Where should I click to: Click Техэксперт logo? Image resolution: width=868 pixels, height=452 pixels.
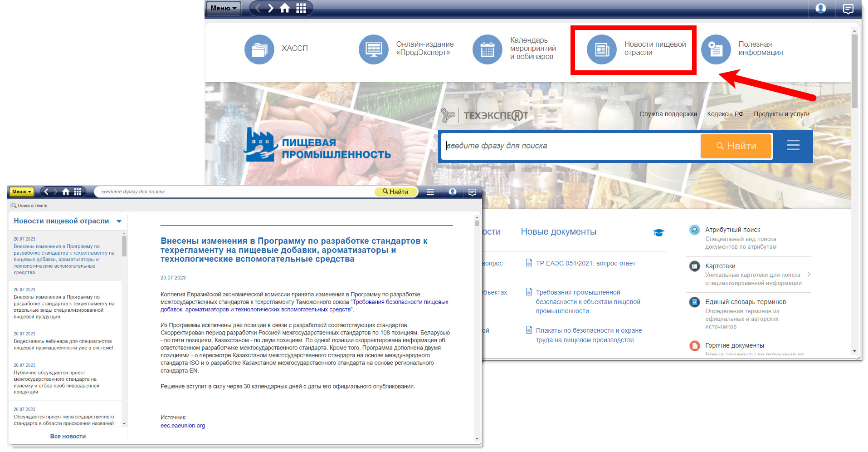pyautogui.click(x=485, y=115)
